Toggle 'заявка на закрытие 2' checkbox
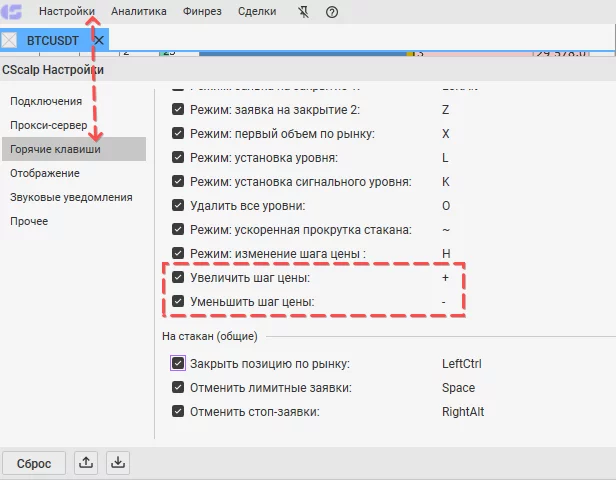Image resolution: width=616 pixels, height=480 pixels. (178, 109)
